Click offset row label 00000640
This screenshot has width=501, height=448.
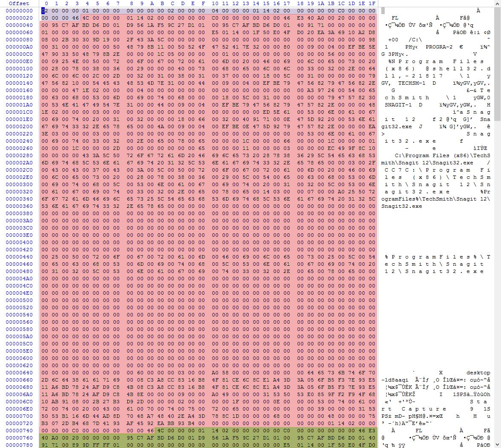pyautogui.click(x=19, y=373)
